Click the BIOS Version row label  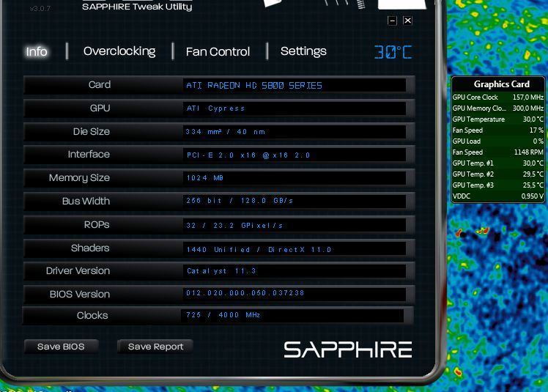click(x=80, y=294)
